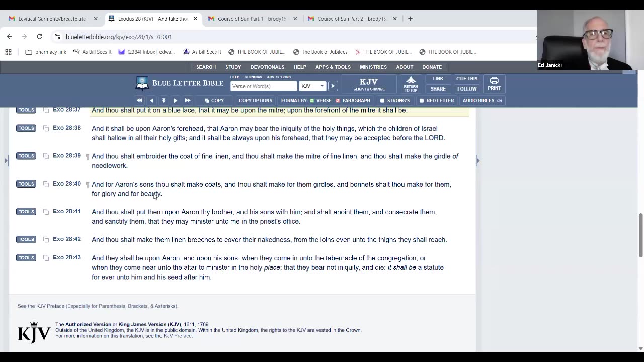Click the Copy button in the toolbar

tap(214, 100)
